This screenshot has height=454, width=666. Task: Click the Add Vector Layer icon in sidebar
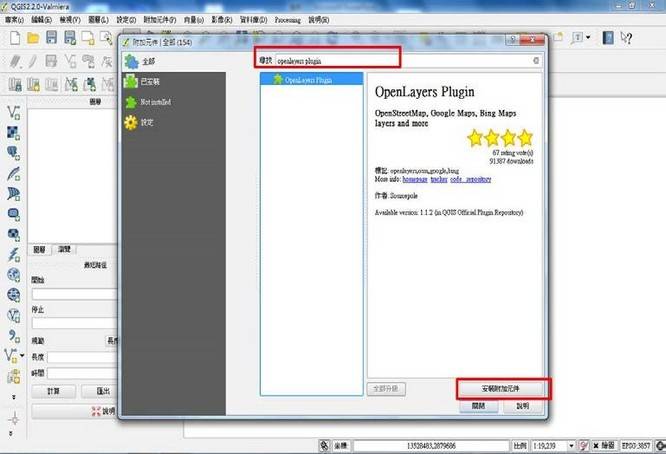coord(14,112)
